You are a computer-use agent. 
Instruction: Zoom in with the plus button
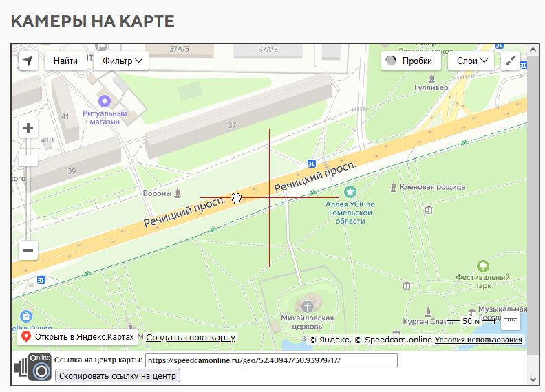click(x=28, y=128)
